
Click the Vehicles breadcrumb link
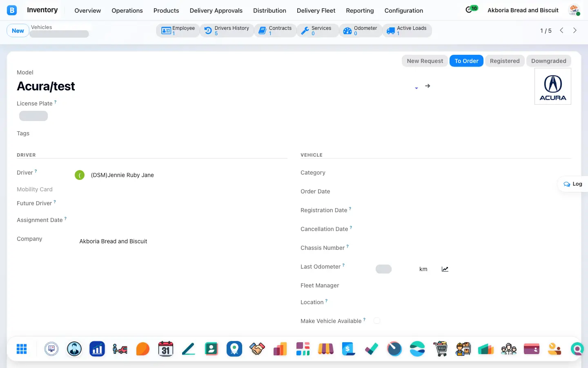(x=42, y=27)
